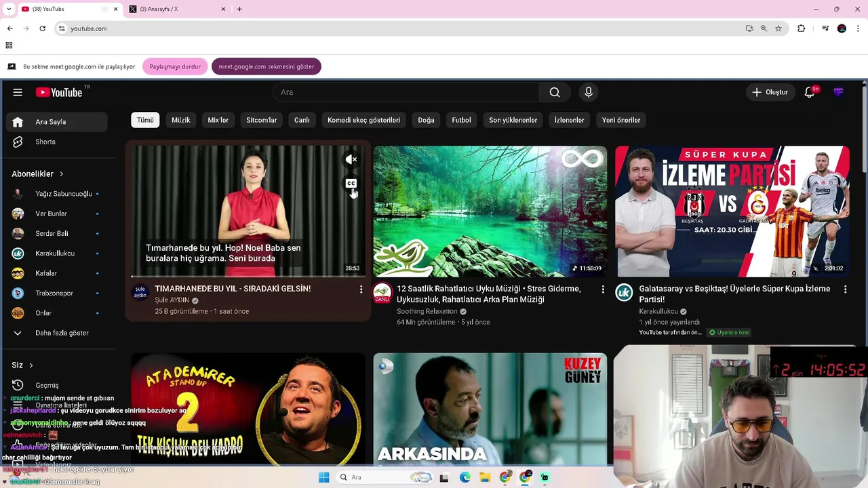The width and height of the screenshot is (868, 488).
Task: Open Karakullukcu channel in the sidebar
Action: (x=57, y=253)
